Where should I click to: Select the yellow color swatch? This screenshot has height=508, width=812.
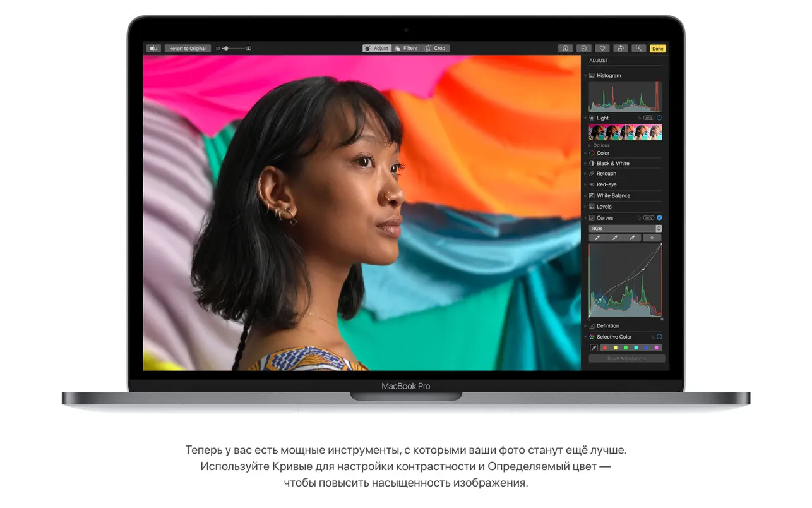pos(616,348)
